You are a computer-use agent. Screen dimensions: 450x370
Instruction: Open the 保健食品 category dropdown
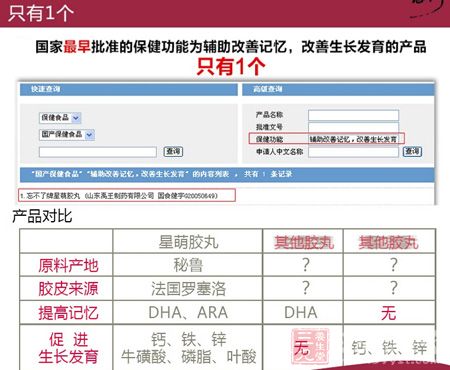[x=60, y=118]
